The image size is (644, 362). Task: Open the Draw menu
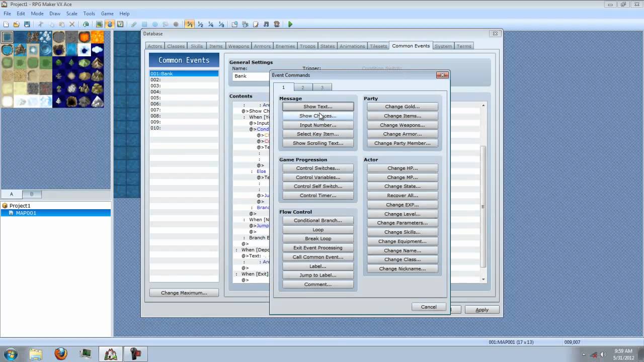tap(55, 14)
